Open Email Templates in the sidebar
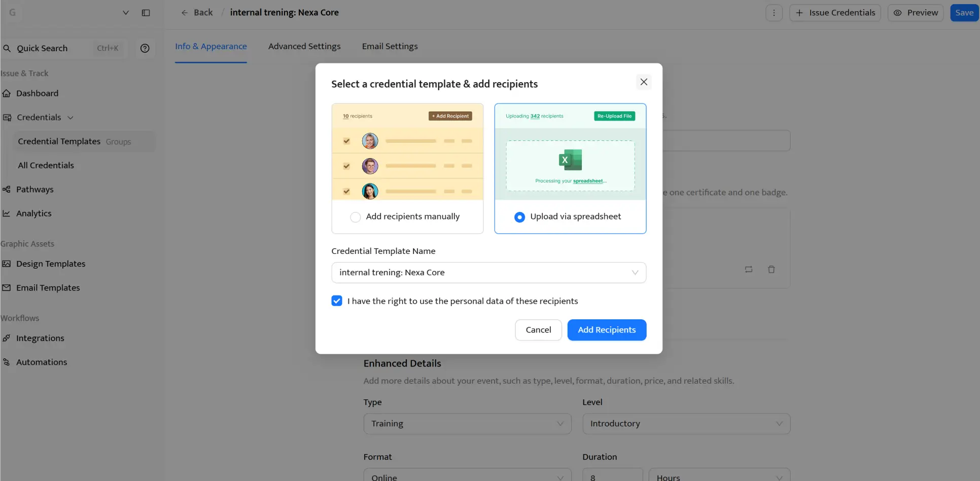 48,287
